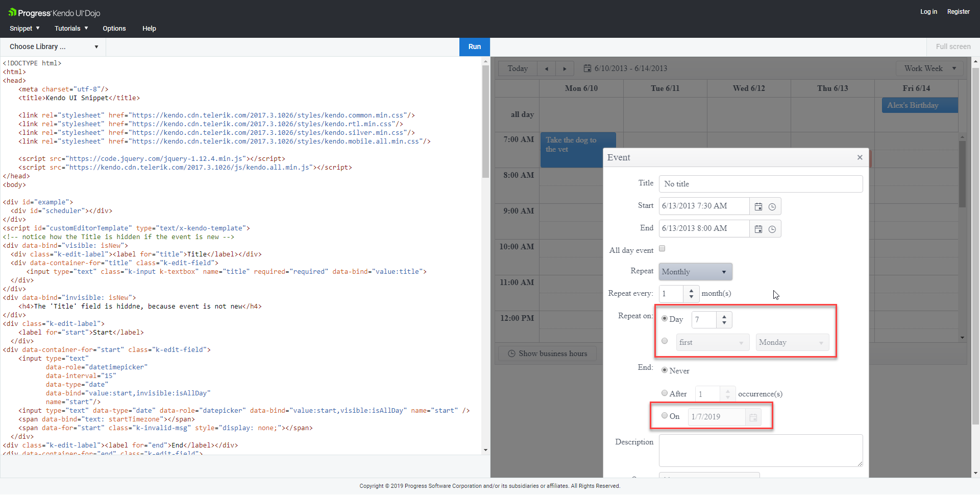Viewport: 980px width, 495px height.
Task: Click the Full screen button
Action: tap(953, 46)
